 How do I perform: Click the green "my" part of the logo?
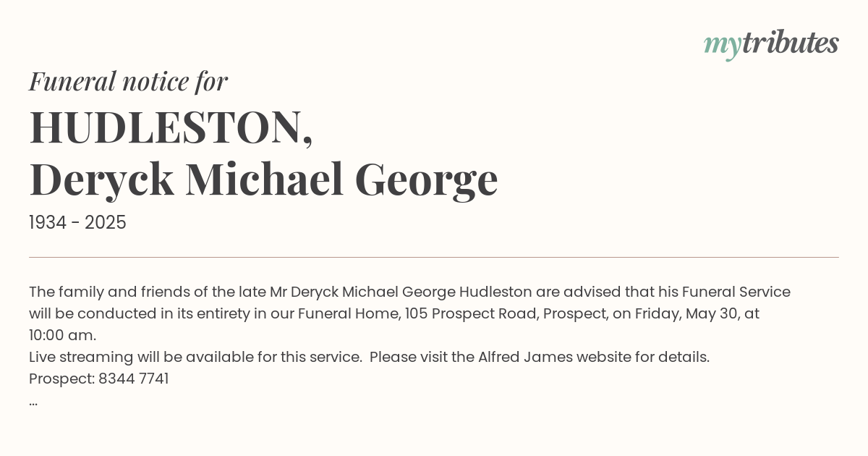click(x=722, y=45)
